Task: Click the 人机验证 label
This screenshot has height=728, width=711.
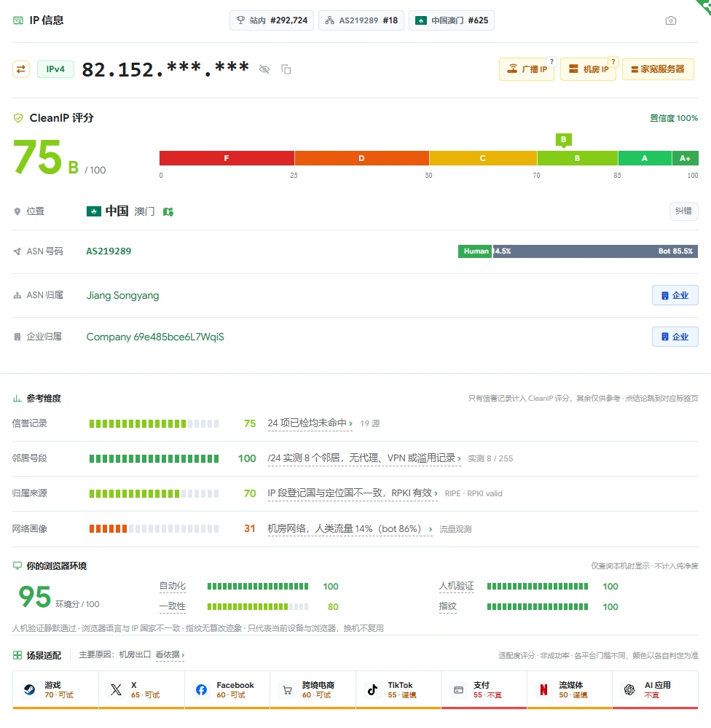Action: click(457, 586)
